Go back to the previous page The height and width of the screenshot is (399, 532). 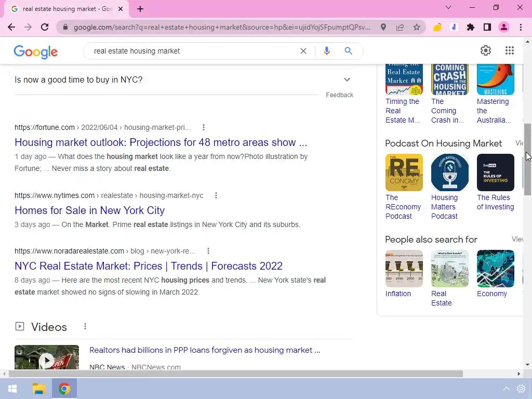click(11, 27)
